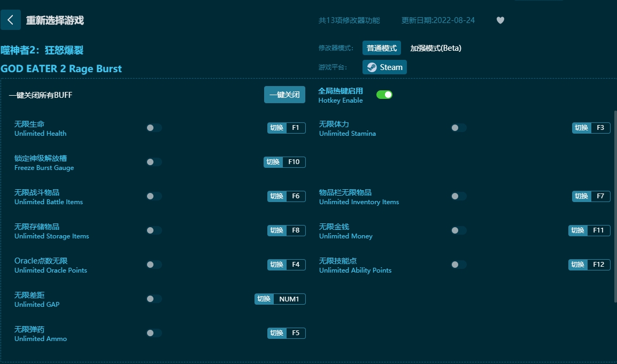
Task: Click 切换 button for F8 hotkey
Action: point(277,230)
